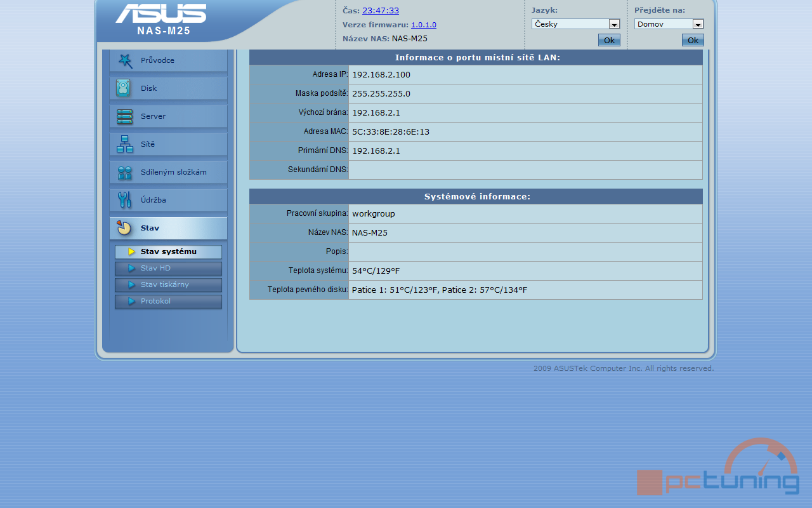This screenshot has width=812, height=508.
Task: Click the blue arrow beside Protokol
Action: (x=132, y=301)
